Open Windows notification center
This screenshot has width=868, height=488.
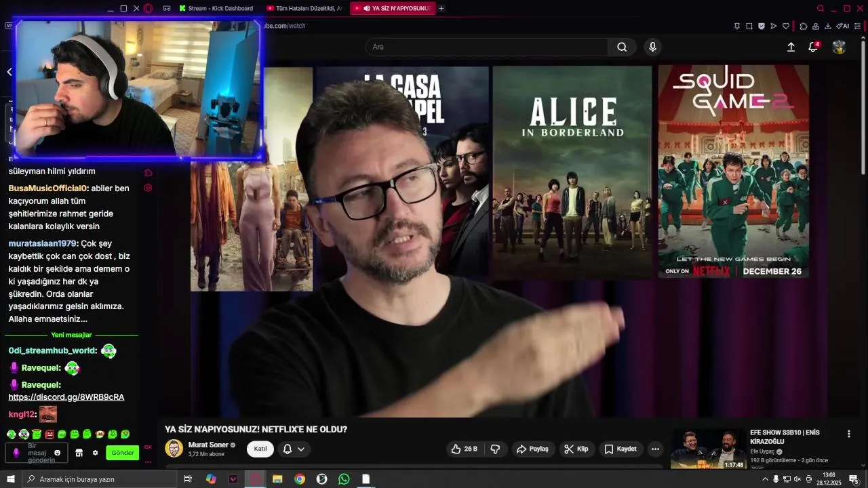[854, 479]
